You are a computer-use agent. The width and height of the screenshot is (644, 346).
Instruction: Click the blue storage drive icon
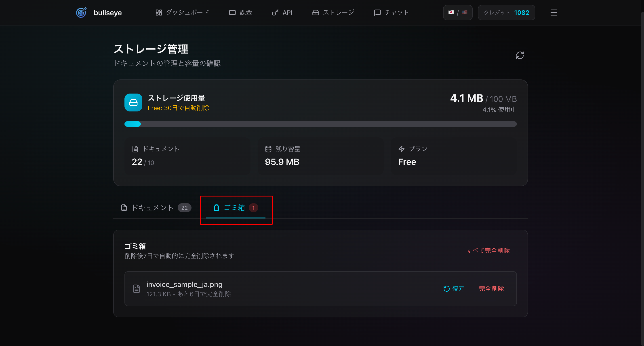coord(133,103)
